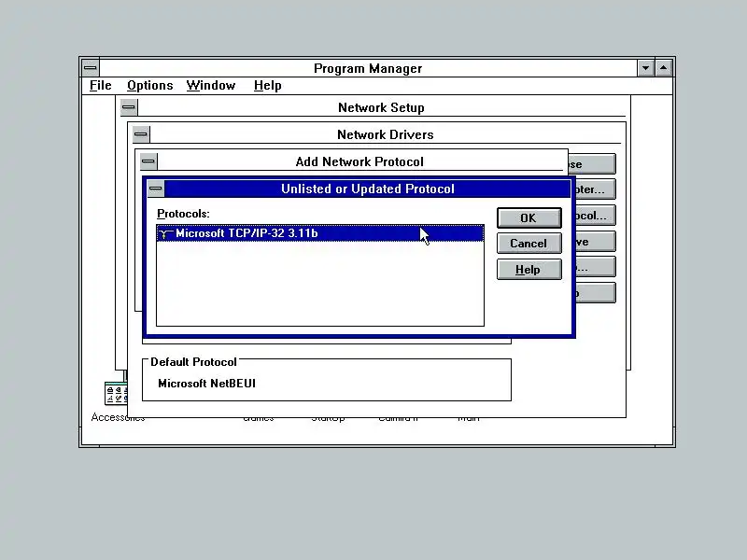Open control menu of Network Drivers dialog
The width and height of the screenshot is (747, 560).
141,134
